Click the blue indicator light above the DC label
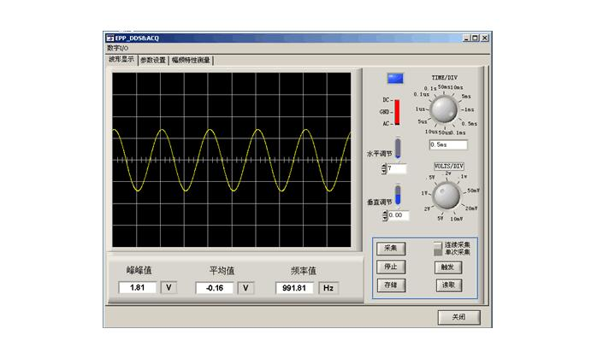The height and width of the screenshot is (364, 609). pyautogui.click(x=395, y=79)
